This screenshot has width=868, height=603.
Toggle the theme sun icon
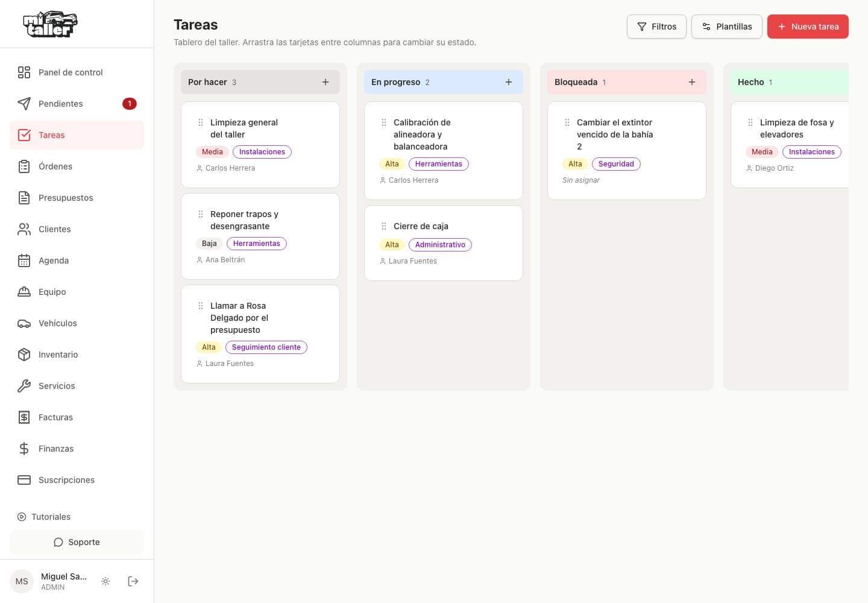pyautogui.click(x=105, y=581)
